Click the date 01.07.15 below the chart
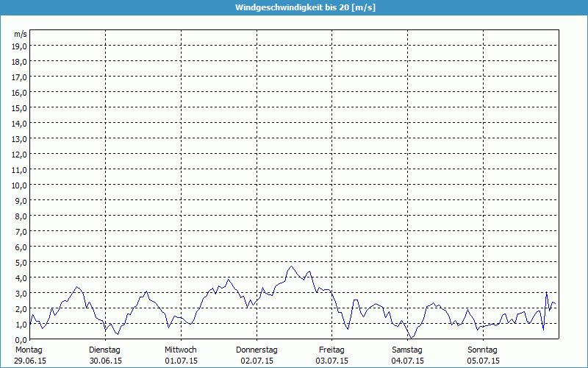 181,361
